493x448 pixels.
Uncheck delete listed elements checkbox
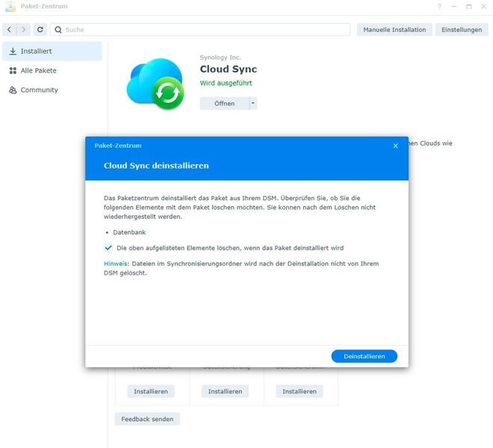coord(108,248)
